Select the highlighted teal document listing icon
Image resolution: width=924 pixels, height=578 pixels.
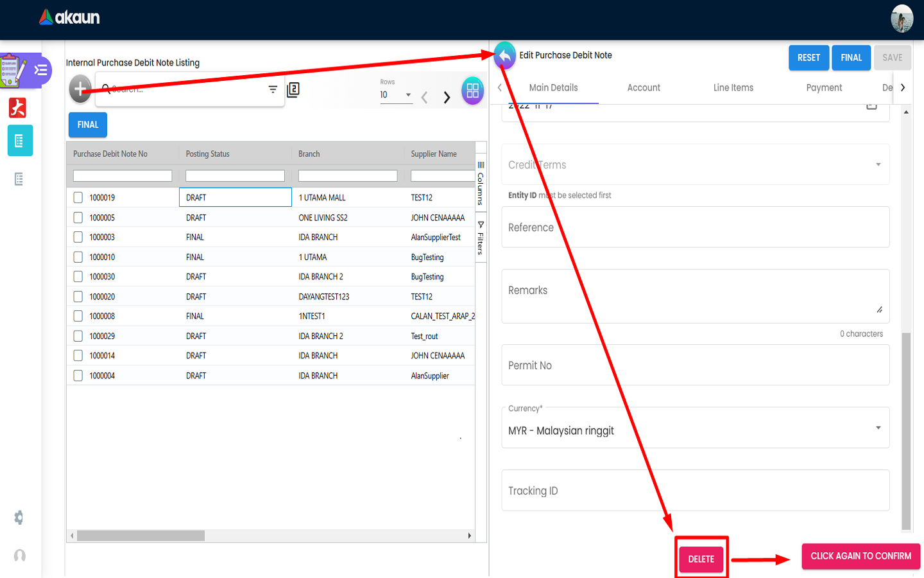coord(20,140)
